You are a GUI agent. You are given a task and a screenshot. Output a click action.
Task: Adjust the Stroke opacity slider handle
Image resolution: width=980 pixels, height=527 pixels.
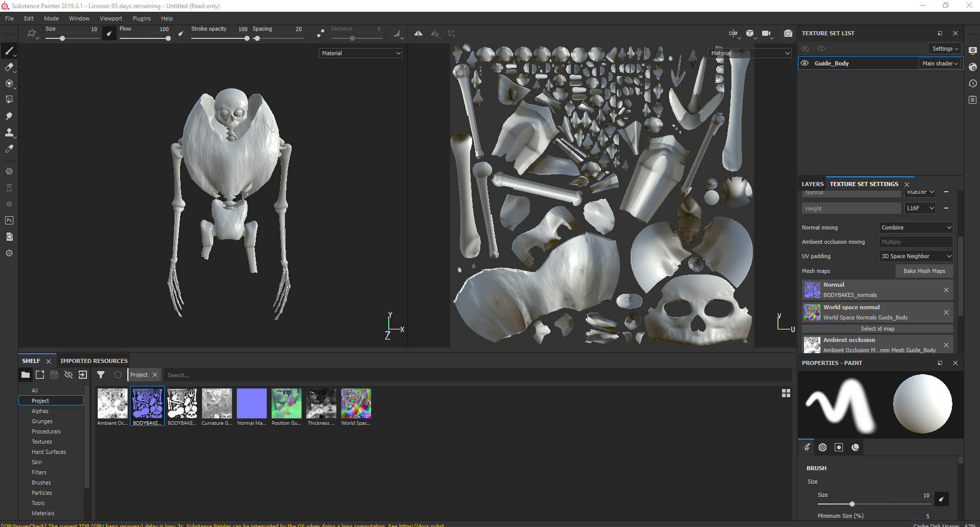pos(247,38)
